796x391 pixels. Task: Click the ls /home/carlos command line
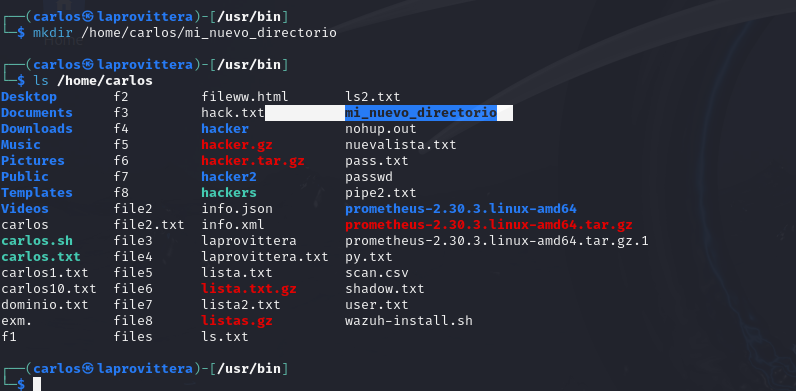[x=93, y=81]
